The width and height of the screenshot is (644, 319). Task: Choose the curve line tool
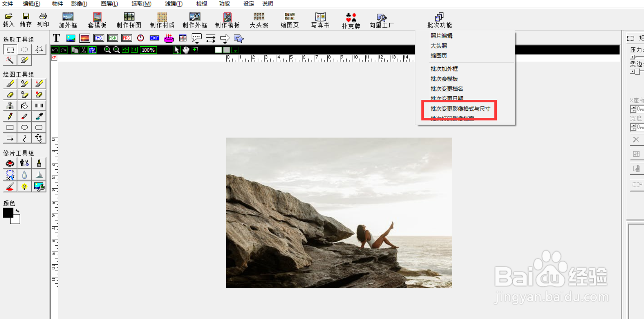[24, 138]
